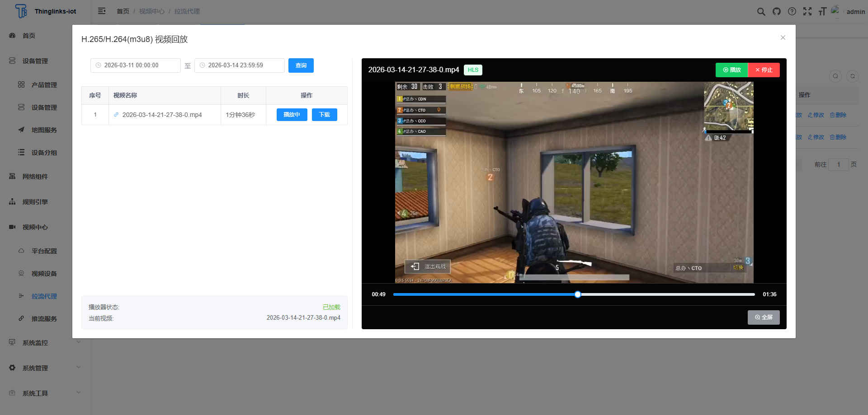Download the video with 下载 button

coord(325,115)
